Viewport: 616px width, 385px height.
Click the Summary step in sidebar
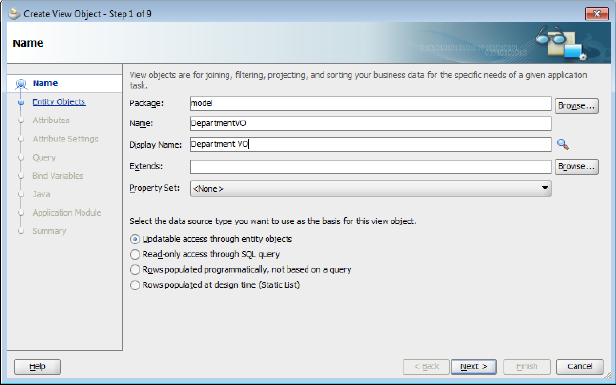click(49, 231)
